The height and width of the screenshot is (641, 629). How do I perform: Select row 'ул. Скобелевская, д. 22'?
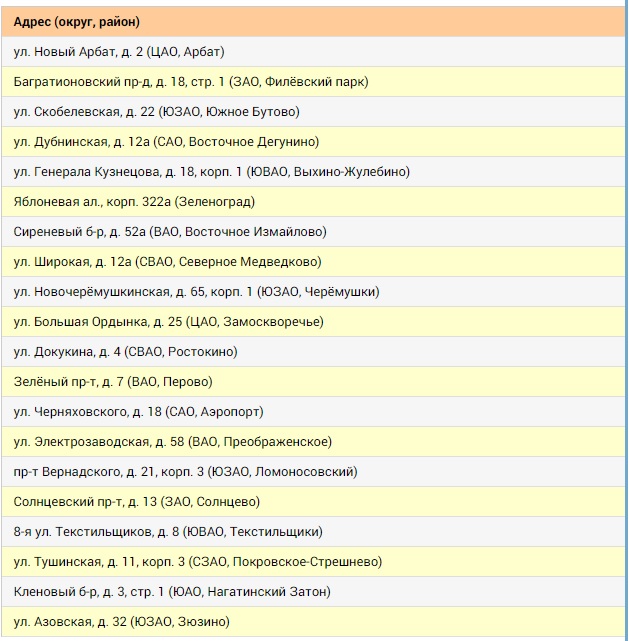point(313,112)
